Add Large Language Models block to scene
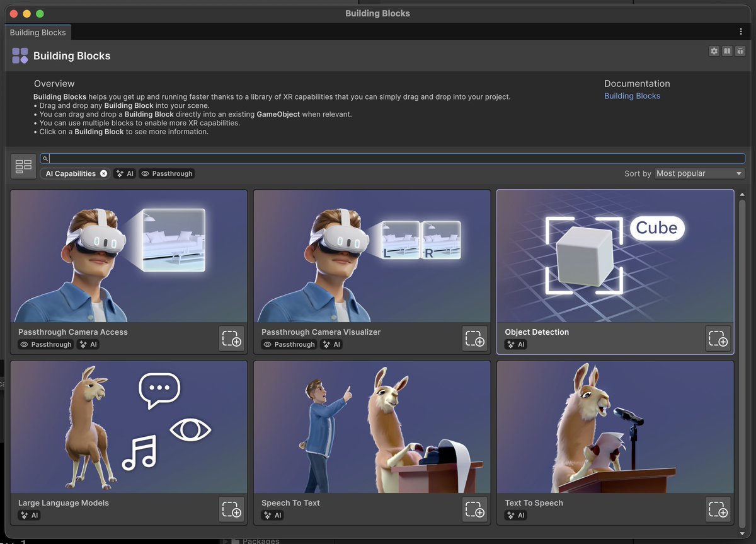 pos(232,509)
